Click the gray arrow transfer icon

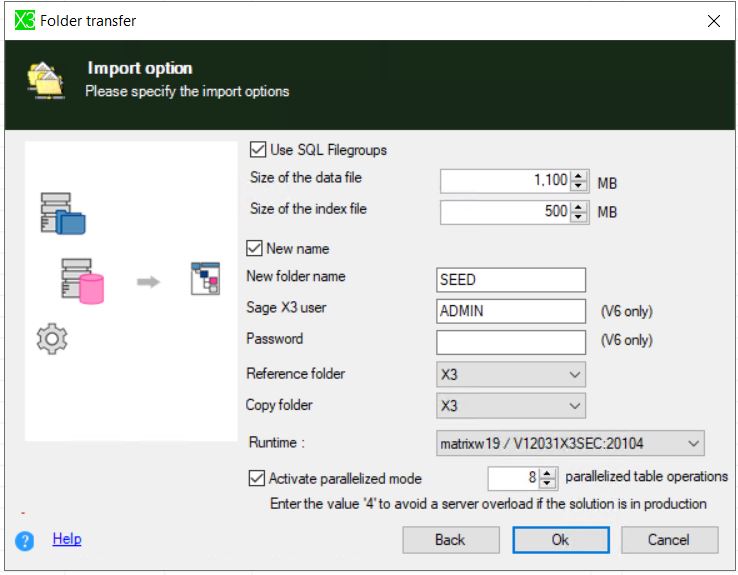(148, 281)
